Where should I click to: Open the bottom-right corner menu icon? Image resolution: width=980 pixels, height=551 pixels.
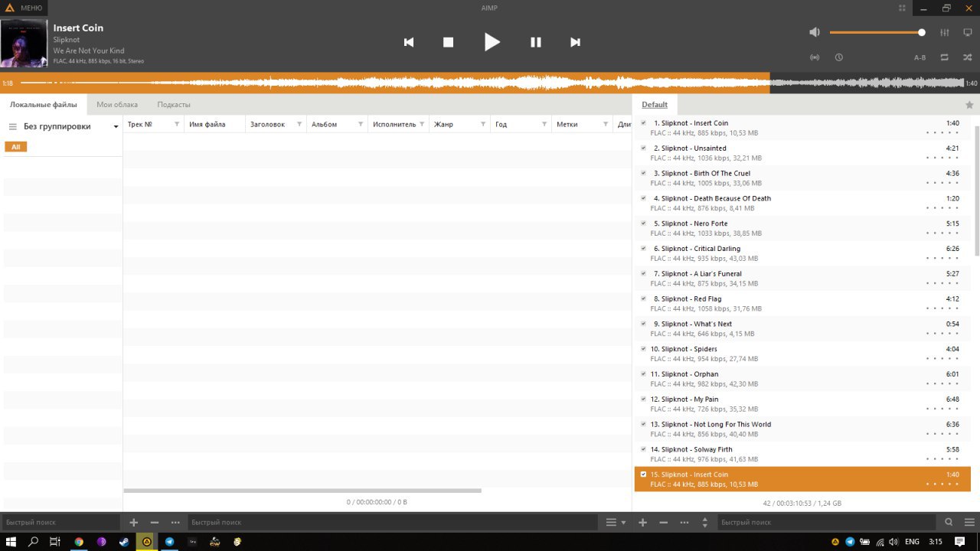[x=969, y=522]
